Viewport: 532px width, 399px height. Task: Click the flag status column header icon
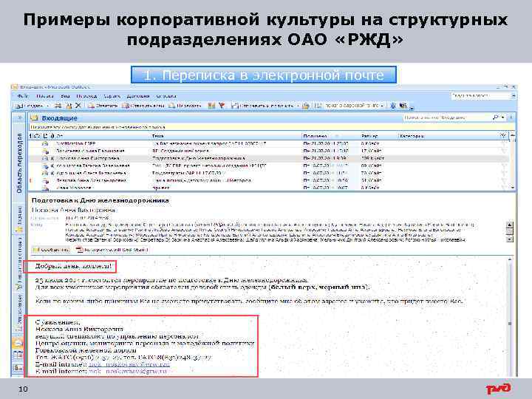pyautogui.click(x=503, y=136)
